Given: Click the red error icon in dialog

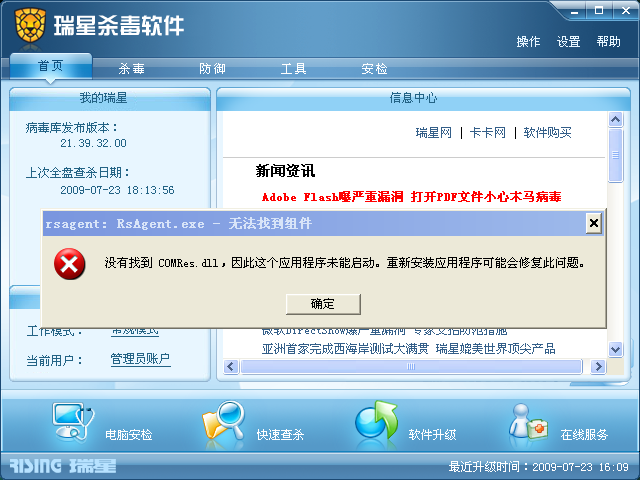Looking at the screenshot, I should [x=69, y=264].
